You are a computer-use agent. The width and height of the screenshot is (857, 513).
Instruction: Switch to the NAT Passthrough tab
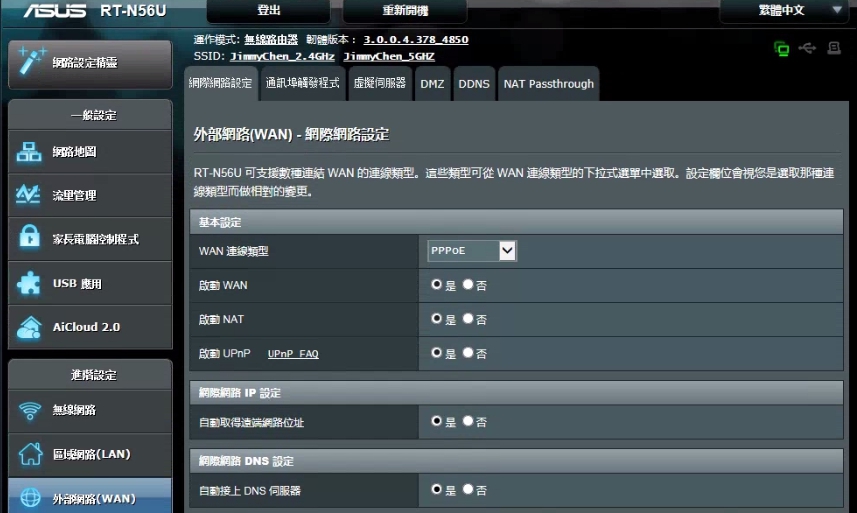549,84
